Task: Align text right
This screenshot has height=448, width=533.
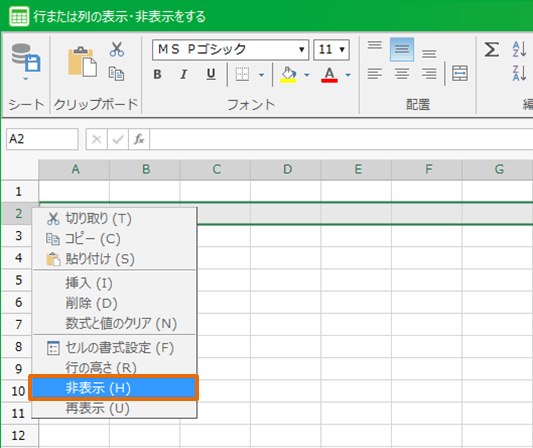Action: [x=429, y=74]
